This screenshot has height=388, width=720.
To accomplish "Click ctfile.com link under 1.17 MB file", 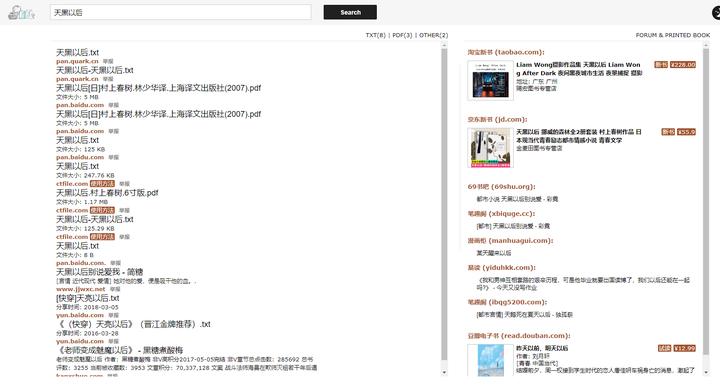I will 72,210.
